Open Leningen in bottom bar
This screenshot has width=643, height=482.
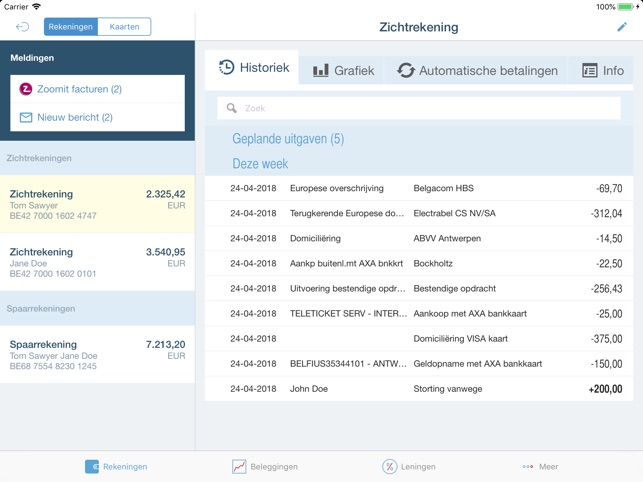click(x=409, y=466)
